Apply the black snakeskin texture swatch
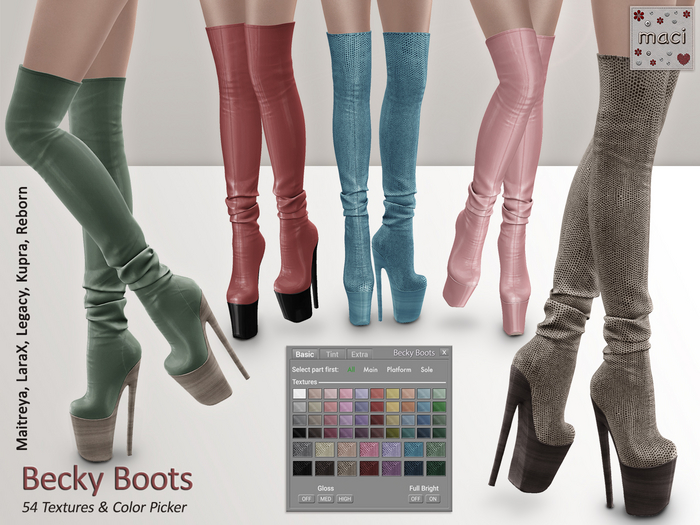This screenshot has width=700, height=525. [302, 468]
